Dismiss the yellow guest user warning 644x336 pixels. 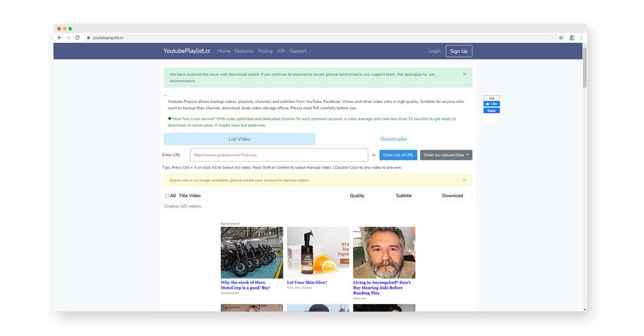click(x=465, y=180)
